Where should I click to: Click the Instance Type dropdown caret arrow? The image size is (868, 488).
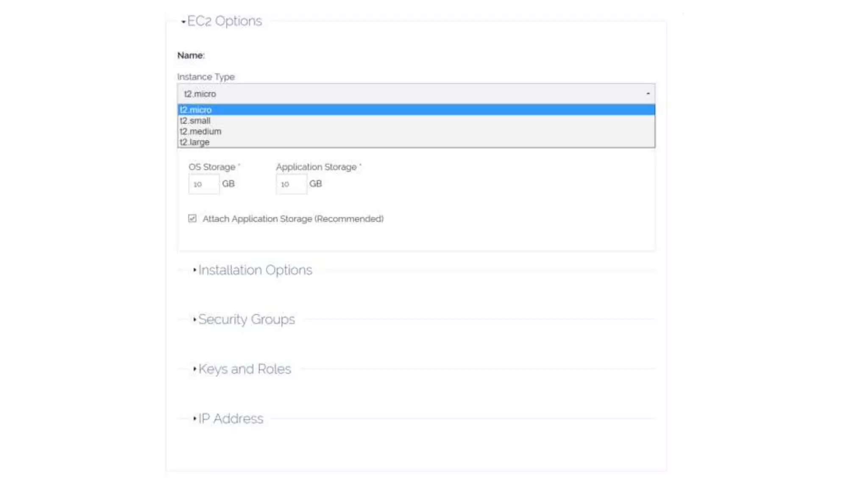tap(648, 94)
